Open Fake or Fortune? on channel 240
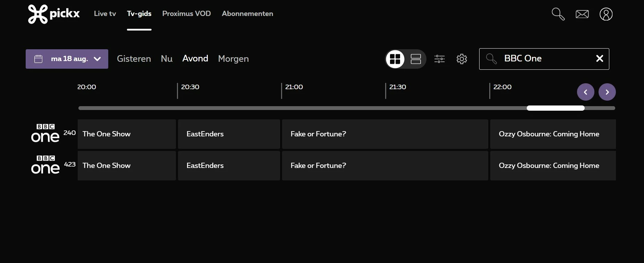This screenshot has width=644, height=263. click(x=385, y=134)
